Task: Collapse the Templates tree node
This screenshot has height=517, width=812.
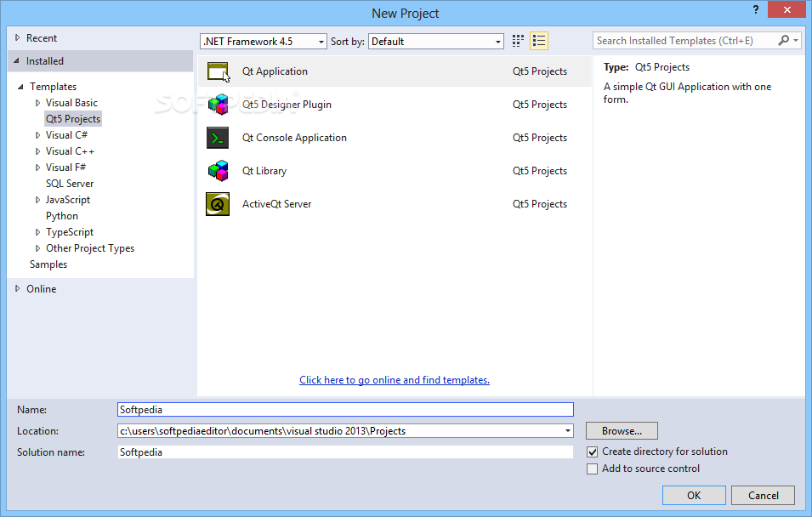Action: (x=20, y=87)
